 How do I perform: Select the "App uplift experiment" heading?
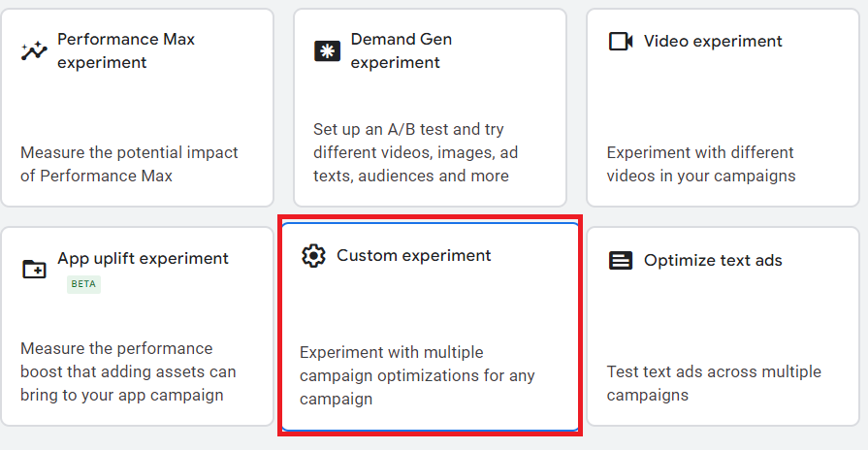pyautogui.click(x=143, y=259)
